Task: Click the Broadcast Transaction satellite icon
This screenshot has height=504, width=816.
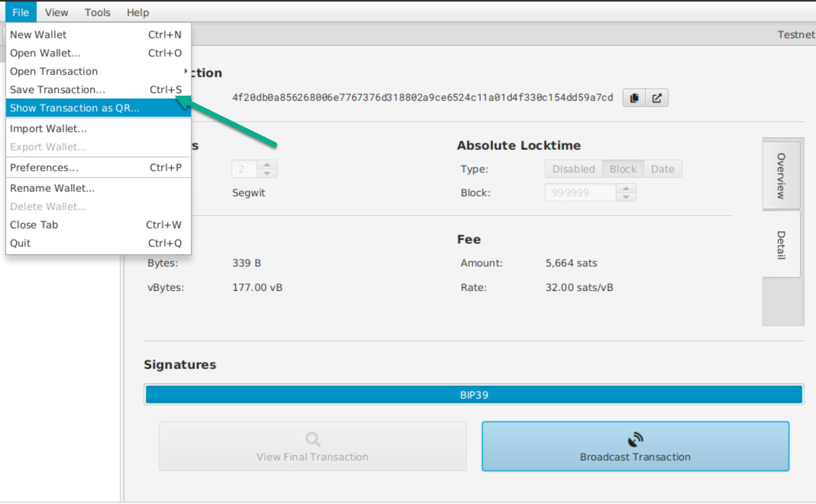Action: pyautogui.click(x=635, y=439)
